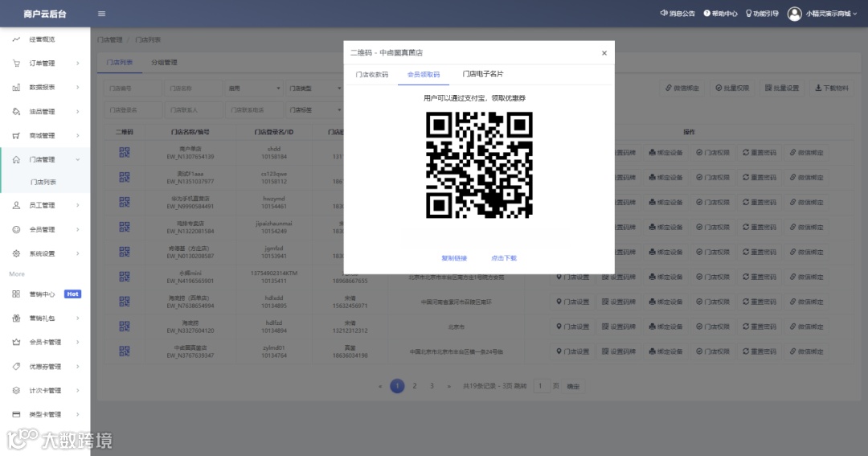Toggle the sidebar with the hamburger icon
This screenshot has height=456, width=868.
click(x=101, y=14)
